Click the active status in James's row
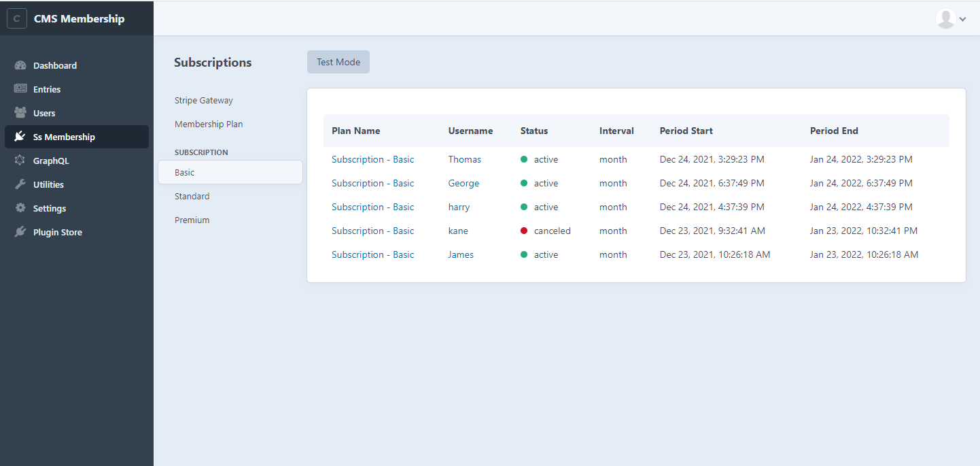This screenshot has width=980, height=466. tap(540, 254)
